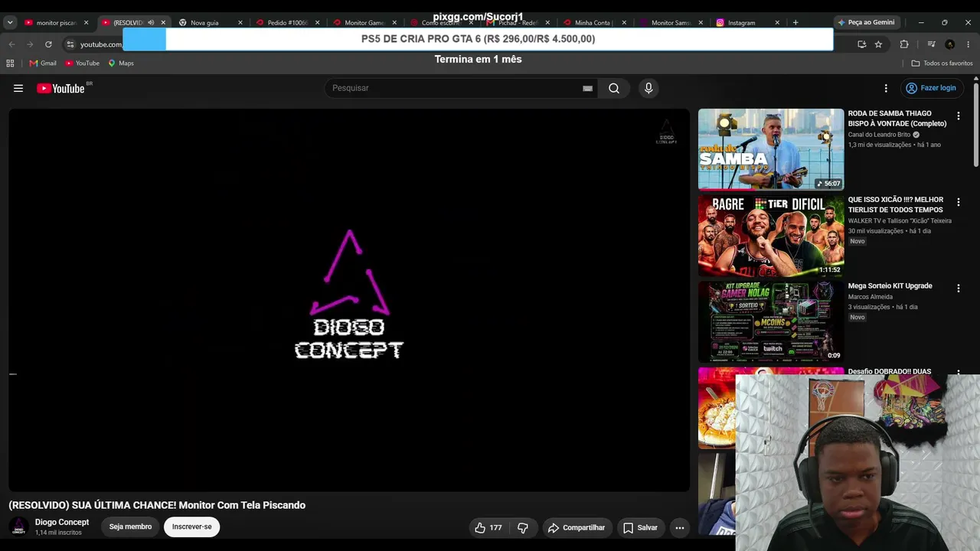Click the 'Seja membro' button
980x551 pixels.
[130, 527]
